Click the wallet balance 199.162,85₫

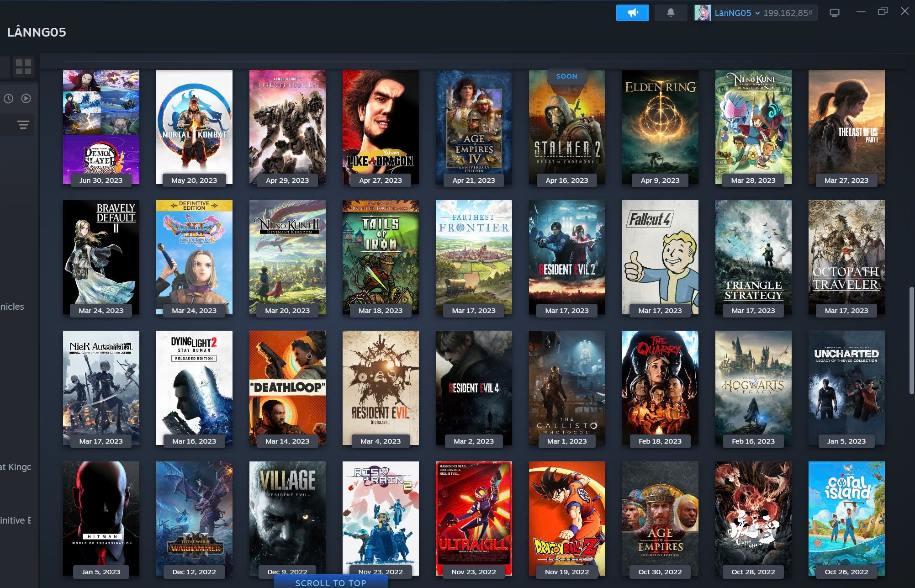788,13
